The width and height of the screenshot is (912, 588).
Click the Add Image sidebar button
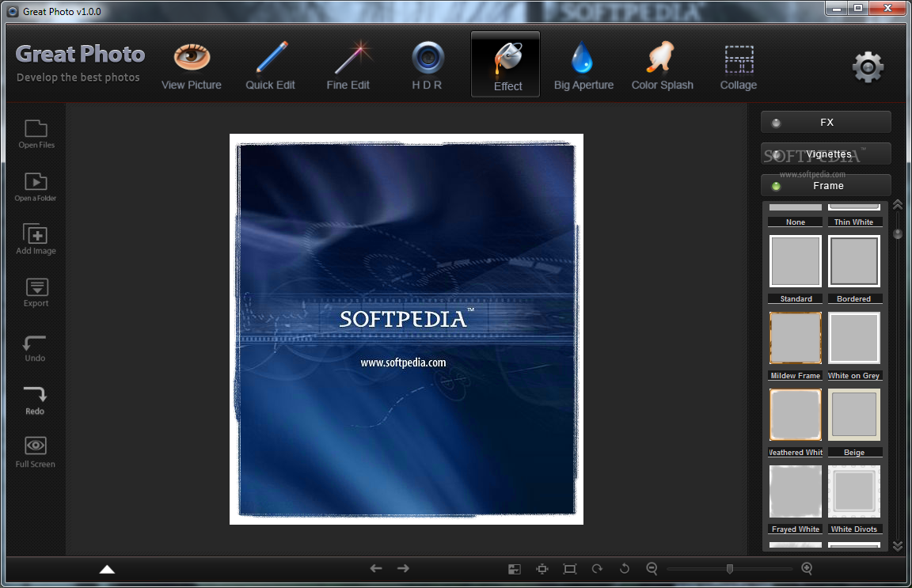(36, 240)
